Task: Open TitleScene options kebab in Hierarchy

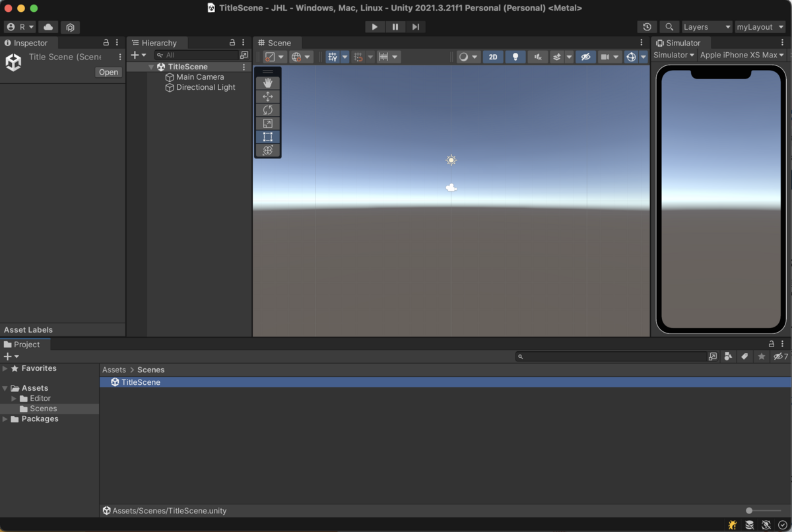Action: click(244, 67)
